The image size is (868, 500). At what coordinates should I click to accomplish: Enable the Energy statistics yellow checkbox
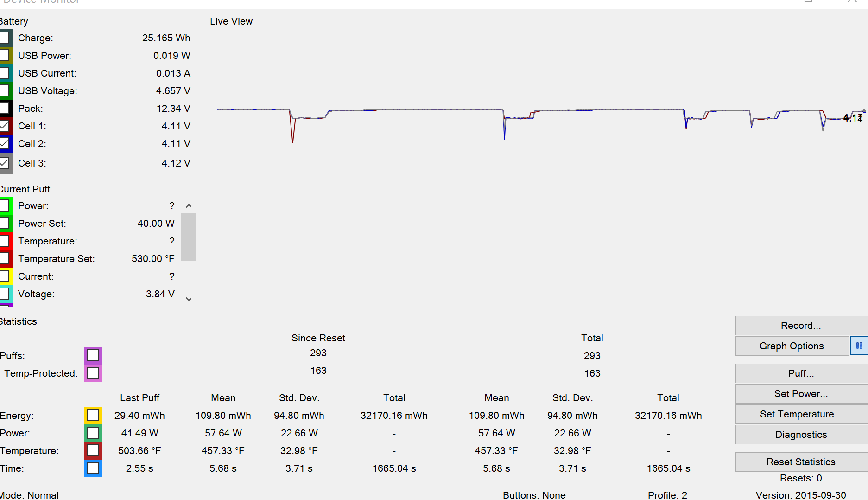click(93, 415)
